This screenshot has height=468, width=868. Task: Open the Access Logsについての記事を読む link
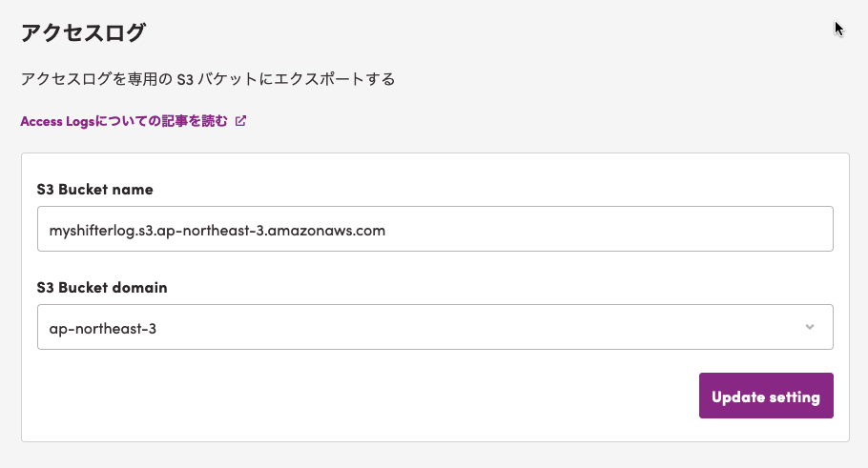[x=124, y=121]
